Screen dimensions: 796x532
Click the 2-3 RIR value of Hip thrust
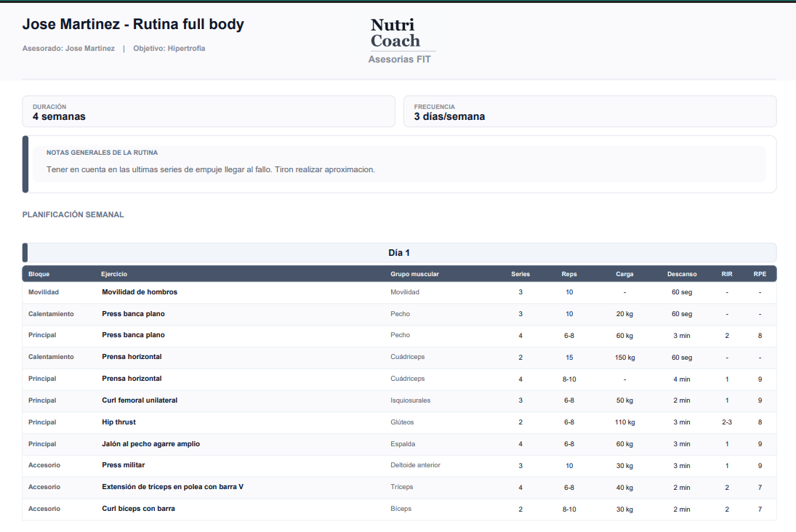[727, 422]
